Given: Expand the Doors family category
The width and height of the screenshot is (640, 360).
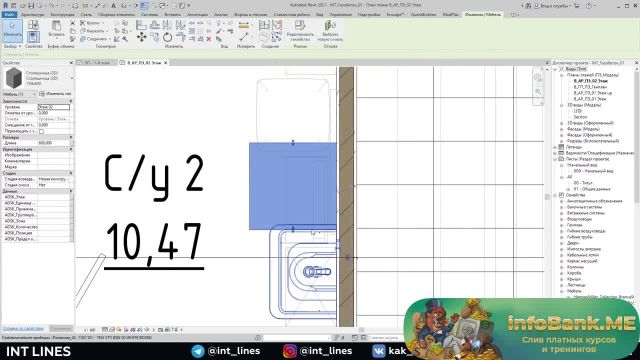Looking at the screenshot, I should pyautogui.click(x=562, y=243).
